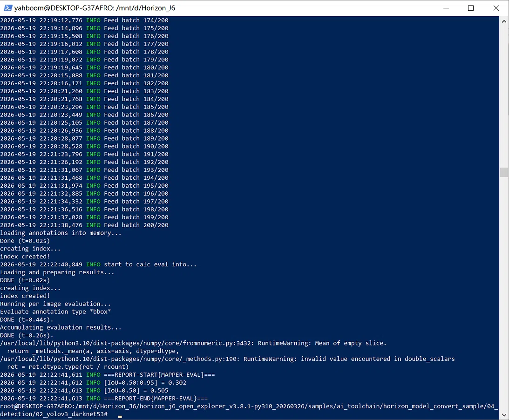Click the scrollbar up arrow

pyautogui.click(x=504, y=21)
